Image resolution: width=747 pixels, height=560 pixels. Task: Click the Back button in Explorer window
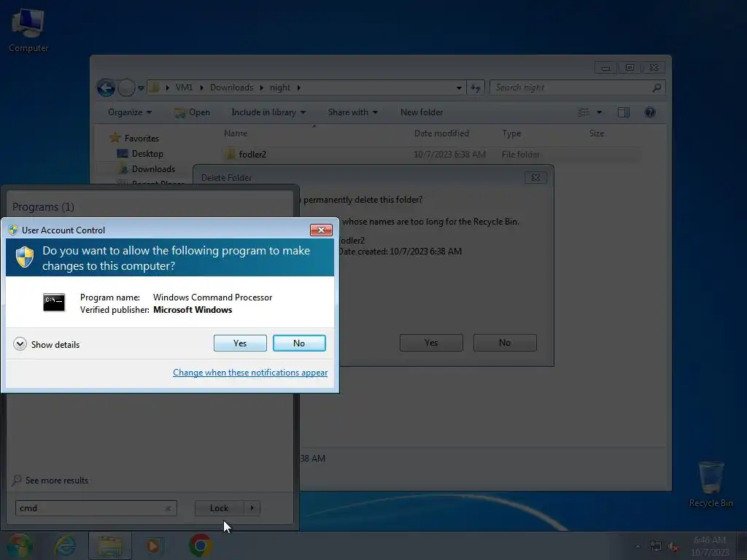(x=106, y=87)
